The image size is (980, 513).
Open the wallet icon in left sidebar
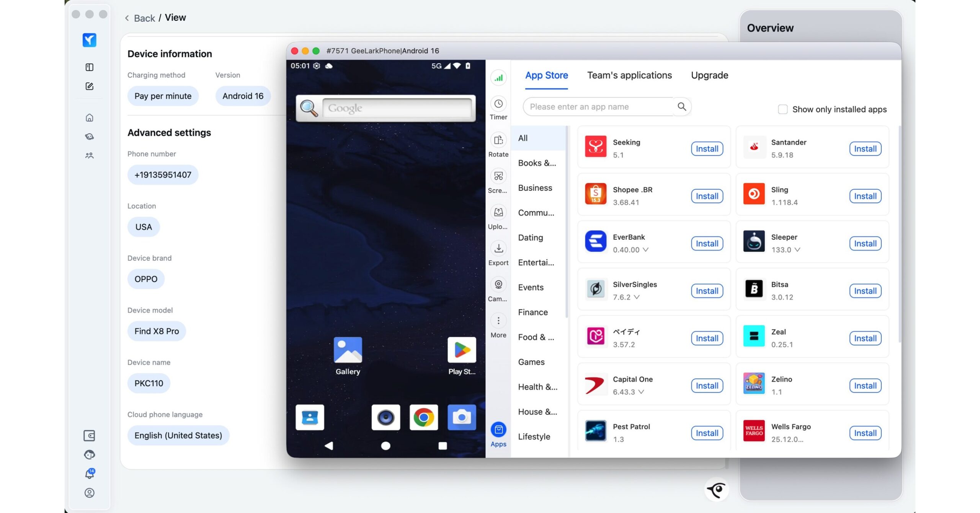[x=89, y=435]
